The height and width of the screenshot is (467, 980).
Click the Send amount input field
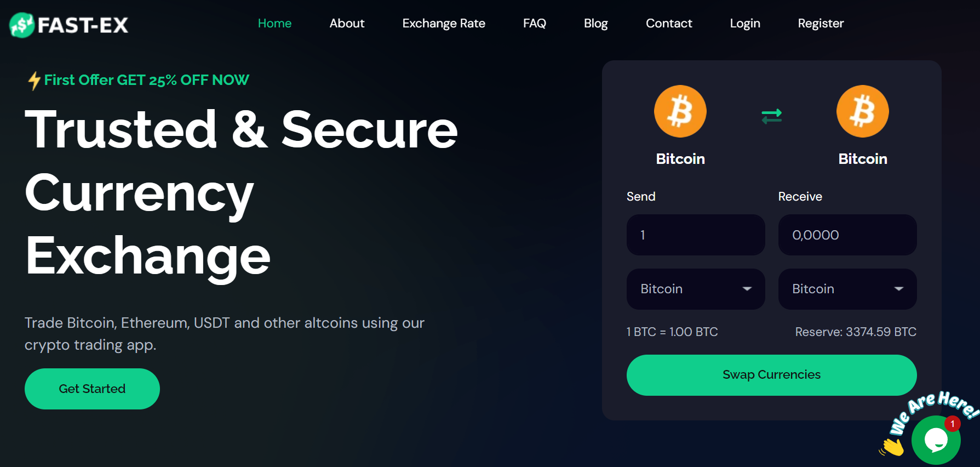696,235
